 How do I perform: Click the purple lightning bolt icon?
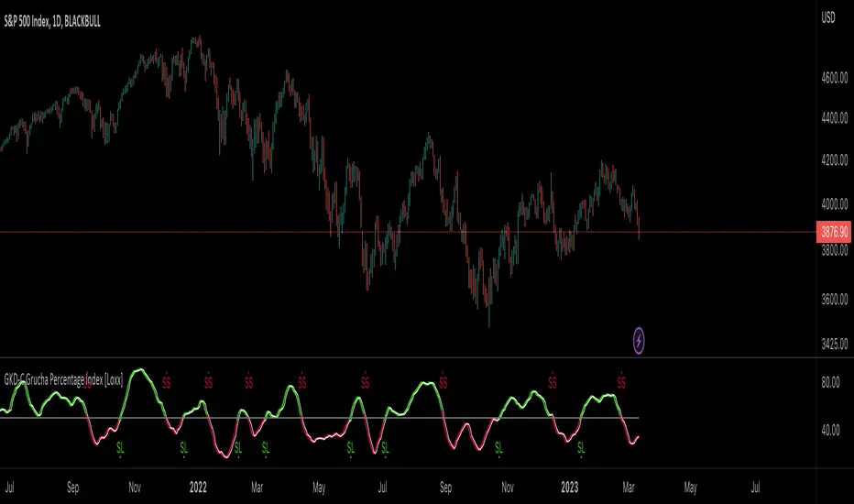(639, 341)
